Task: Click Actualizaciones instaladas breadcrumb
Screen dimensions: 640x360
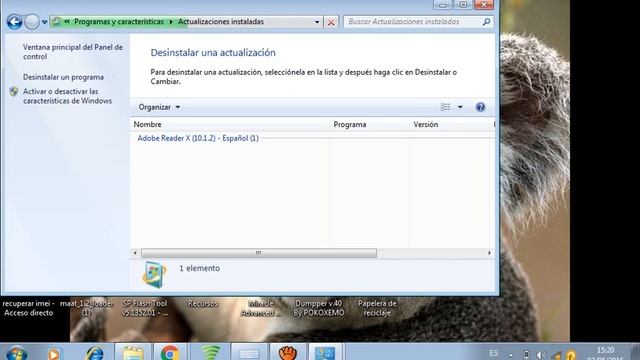Action: tap(221, 22)
